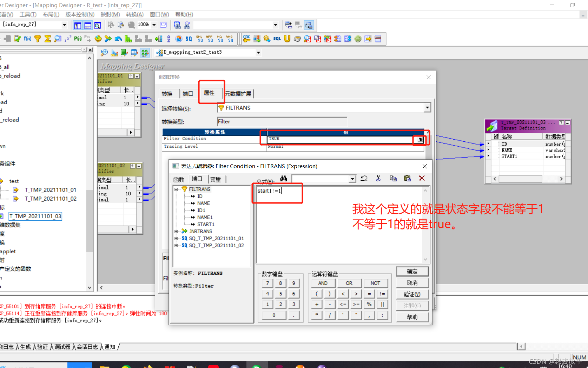Viewport: 588px width, 368px height.
Task: Click the NOT operator button
Action: click(376, 283)
